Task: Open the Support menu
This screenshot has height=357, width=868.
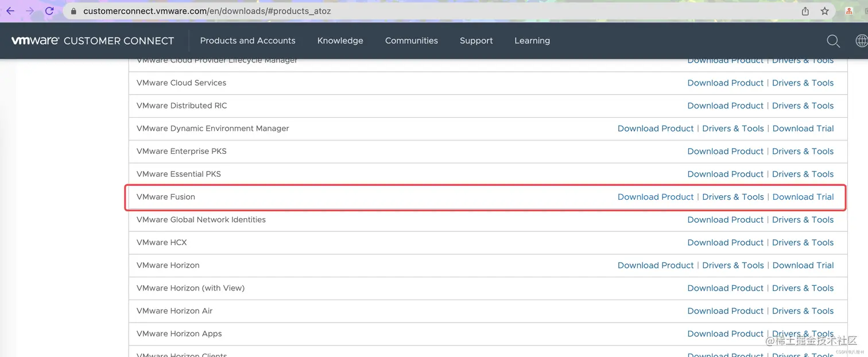Action: coord(476,41)
